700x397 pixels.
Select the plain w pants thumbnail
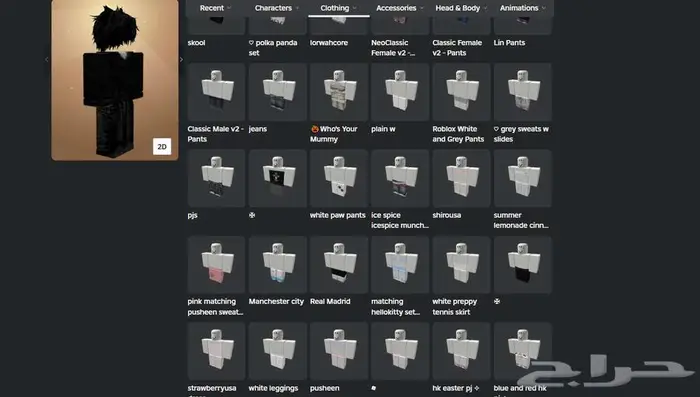(x=400, y=92)
